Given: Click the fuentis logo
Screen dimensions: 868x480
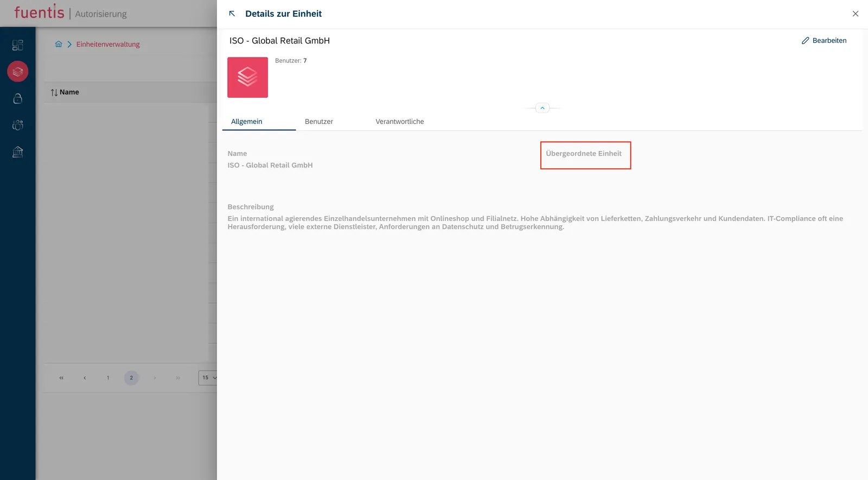Looking at the screenshot, I should (39, 12).
